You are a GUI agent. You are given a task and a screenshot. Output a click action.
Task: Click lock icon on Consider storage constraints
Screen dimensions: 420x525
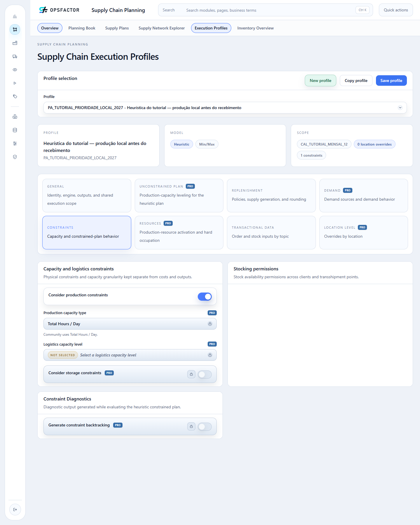click(x=191, y=374)
